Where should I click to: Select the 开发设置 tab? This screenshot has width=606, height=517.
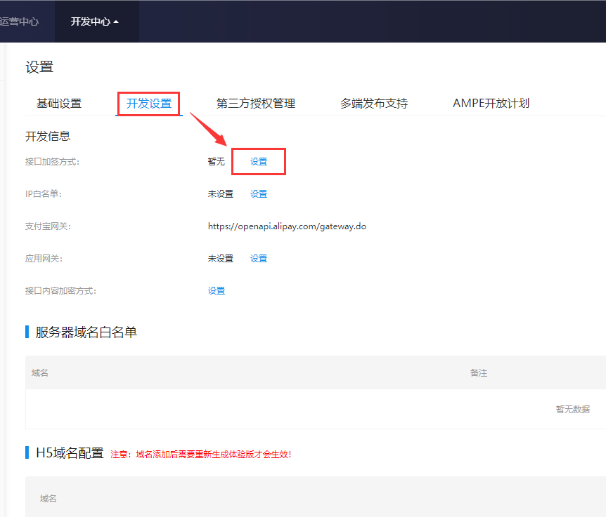148,103
